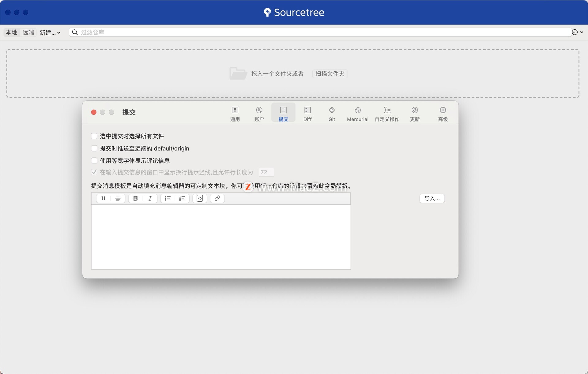
Task: Enable 使用等宽字体显示评论信息 checkbox
Action: point(94,161)
